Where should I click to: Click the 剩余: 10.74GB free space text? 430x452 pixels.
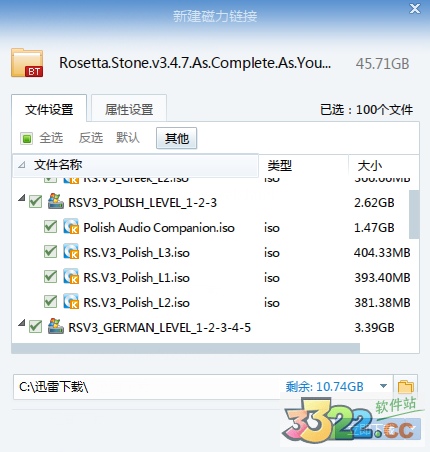[324, 387]
